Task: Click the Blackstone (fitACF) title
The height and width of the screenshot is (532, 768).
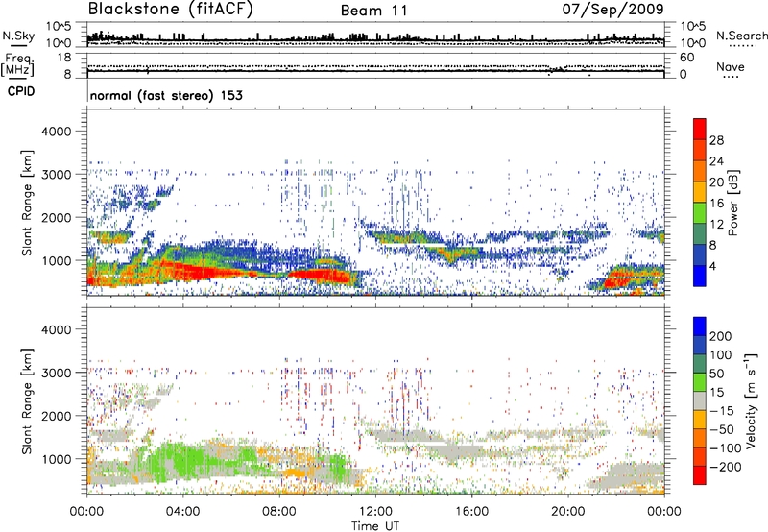Action: (170, 10)
